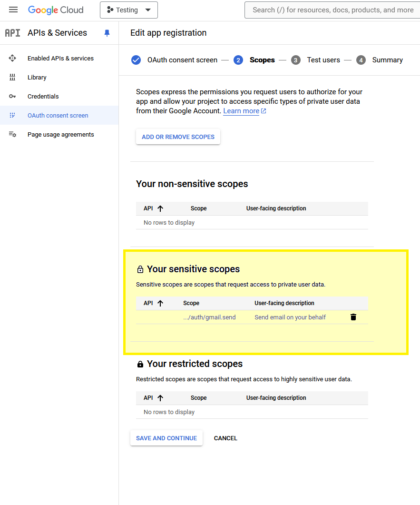Click User-facing description header in restricted table
Viewport: 420px width, 505px height.
click(276, 398)
